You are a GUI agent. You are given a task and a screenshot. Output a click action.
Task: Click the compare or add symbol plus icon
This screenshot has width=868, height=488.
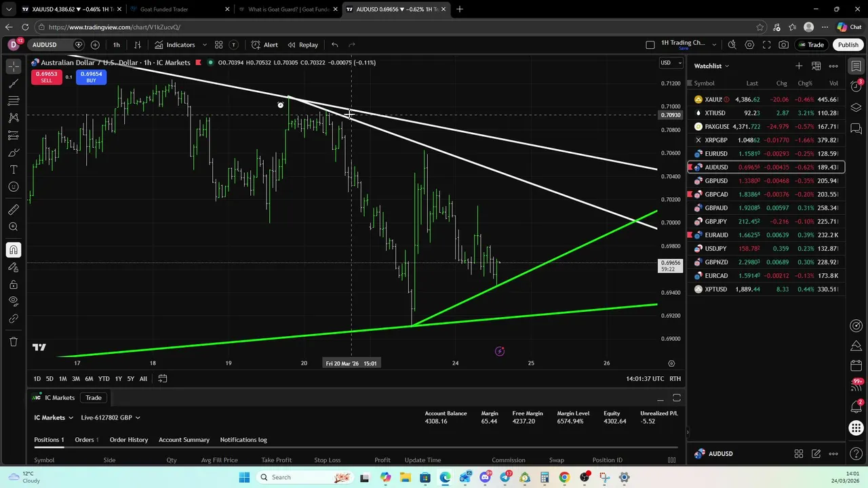(95, 45)
